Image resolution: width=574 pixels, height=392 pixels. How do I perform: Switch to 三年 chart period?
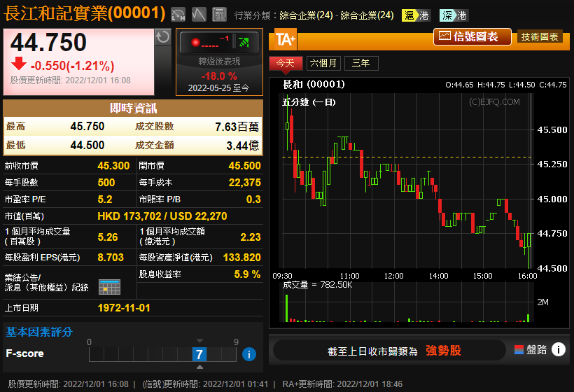(x=361, y=63)
